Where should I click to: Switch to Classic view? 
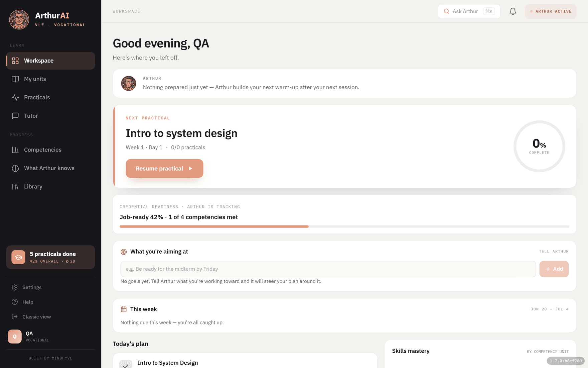tap(50, 316)
